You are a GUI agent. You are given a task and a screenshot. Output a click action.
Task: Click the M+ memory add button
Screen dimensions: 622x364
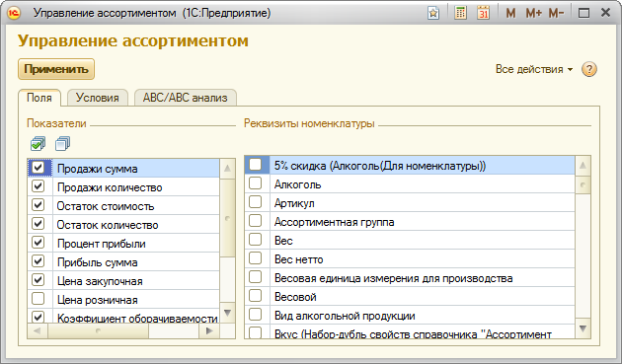pos(533,13)
